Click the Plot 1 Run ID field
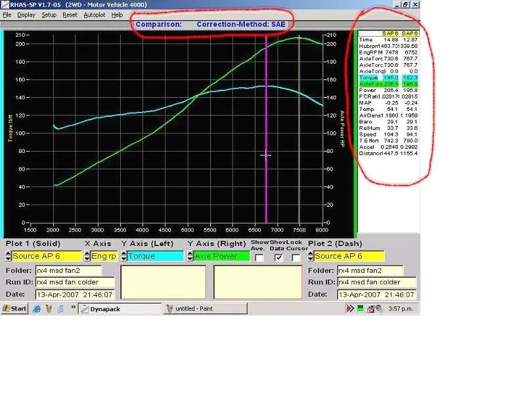The image size is (532, 399). [75, 282]
